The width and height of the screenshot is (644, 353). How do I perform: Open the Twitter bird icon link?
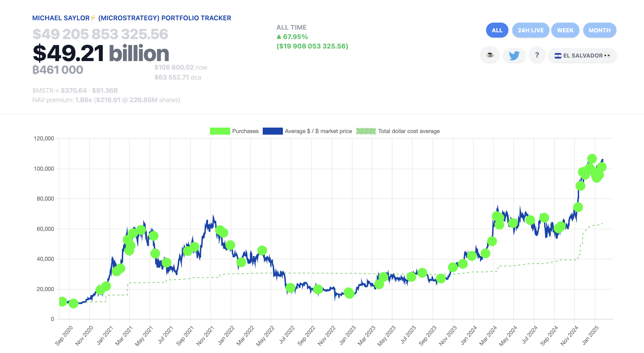[514, 55]
